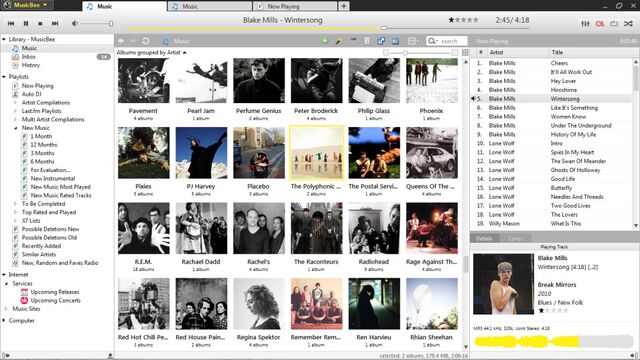Mute the volume speaker icon
Image resolution: width=640 pixels, height=360 pixels.
coord(75,24)
